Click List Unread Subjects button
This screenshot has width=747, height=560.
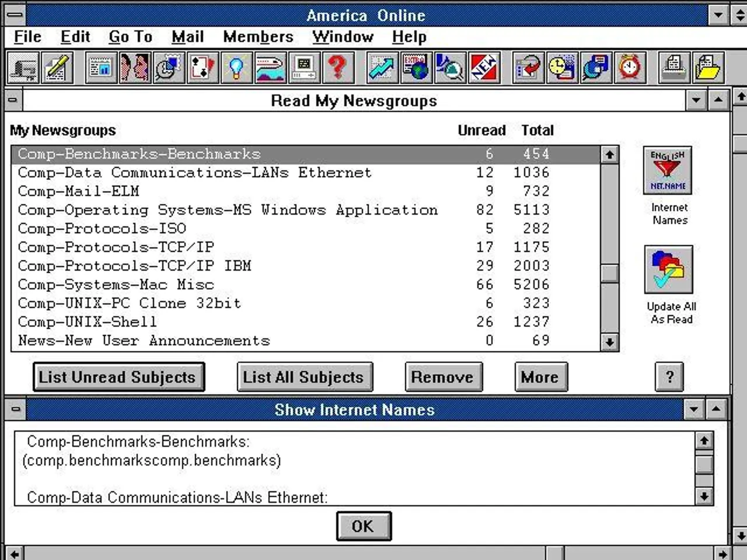tap(118, 377)
